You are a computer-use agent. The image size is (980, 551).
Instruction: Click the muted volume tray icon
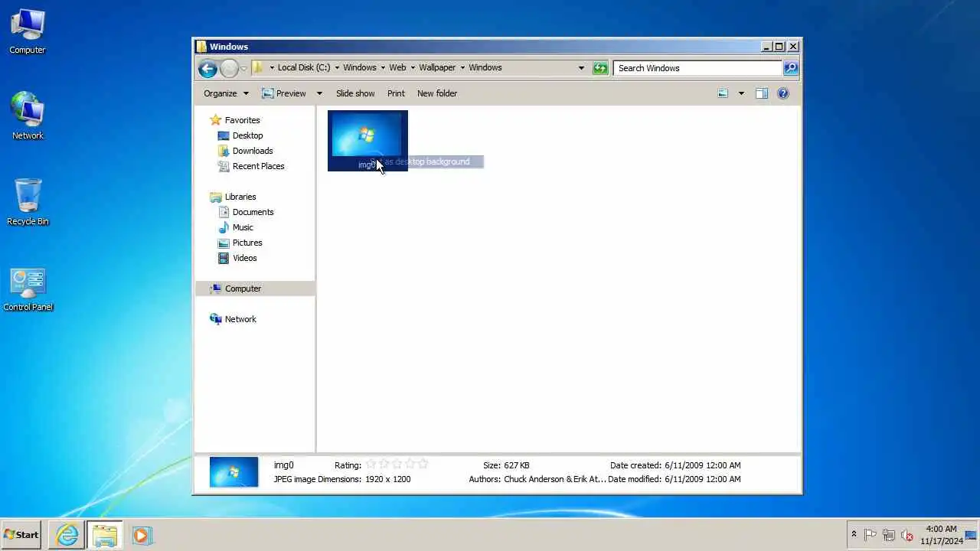(906, 535)
